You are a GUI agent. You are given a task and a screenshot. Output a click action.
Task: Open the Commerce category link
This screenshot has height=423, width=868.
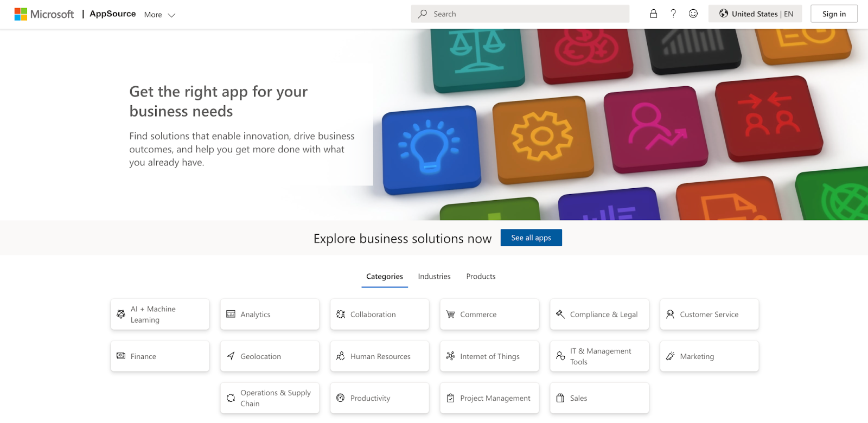click(489, 314)
